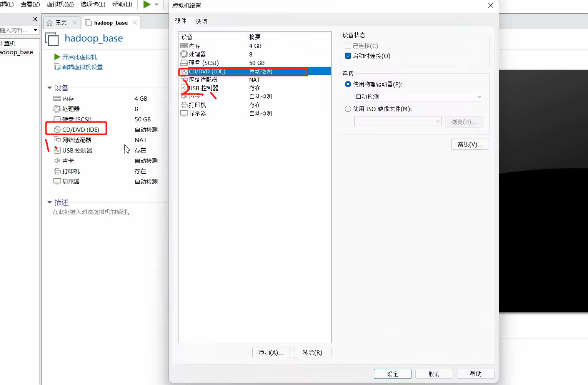Select USB 控制器 icon in settings dialog list
The width and height of the screenshot is (588, 385).
pos(184,88)
